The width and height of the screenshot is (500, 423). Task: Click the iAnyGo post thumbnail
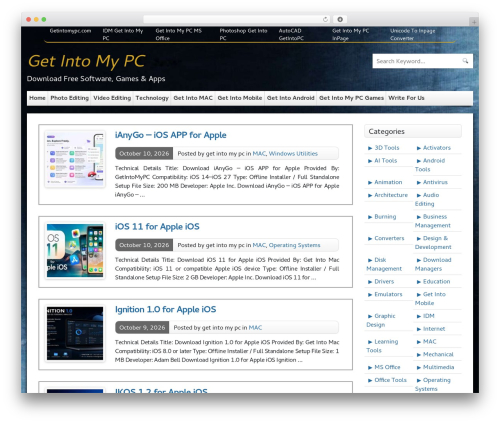coord(75,159)
